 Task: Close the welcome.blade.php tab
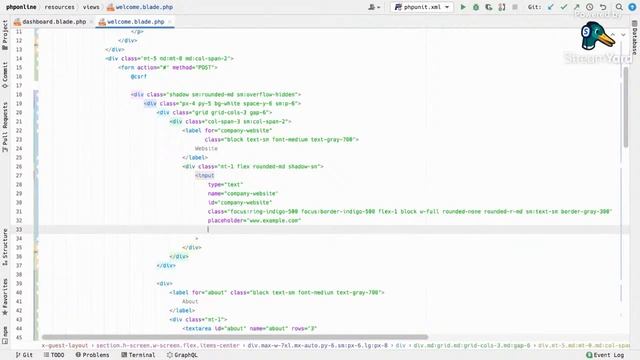pos(169,22)
